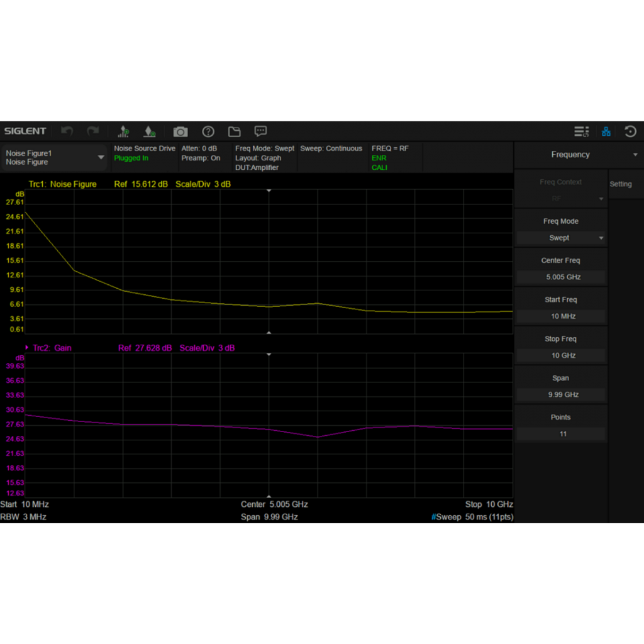Click the camera screenshot icon
Image resolution: width=644 pixels, height=644 pixels.
(x=180, y=131)
